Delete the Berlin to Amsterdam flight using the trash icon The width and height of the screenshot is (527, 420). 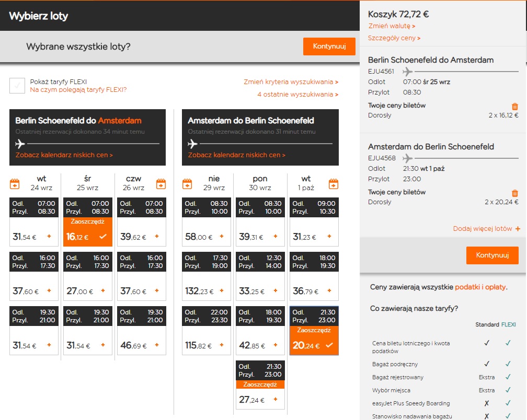[514, 107]
